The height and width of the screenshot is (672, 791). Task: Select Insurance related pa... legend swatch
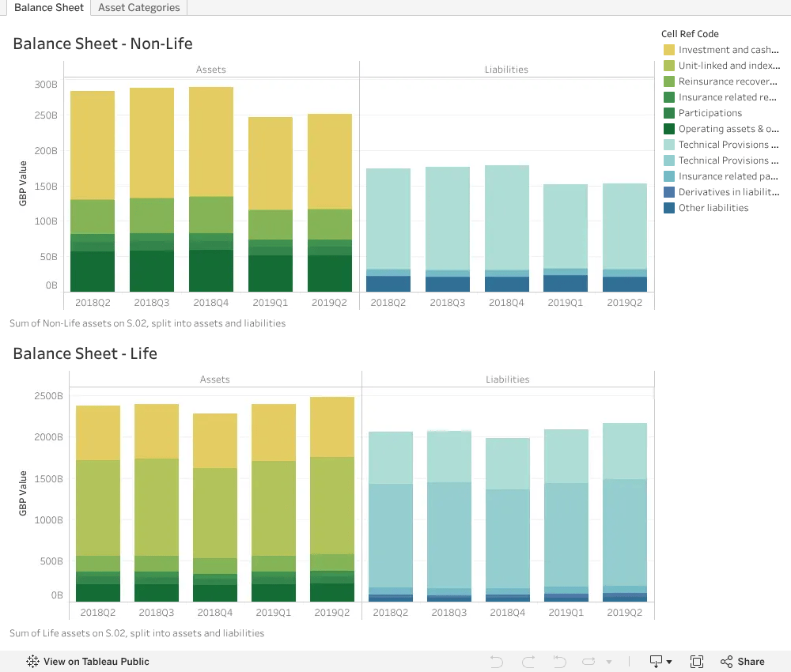click(x=669, y=176)
